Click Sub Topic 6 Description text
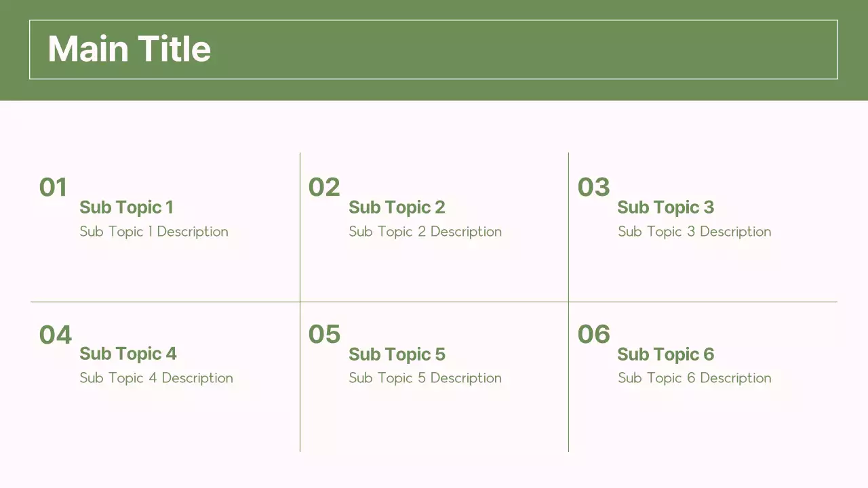 pyautogui.click(x=694, y=378)
